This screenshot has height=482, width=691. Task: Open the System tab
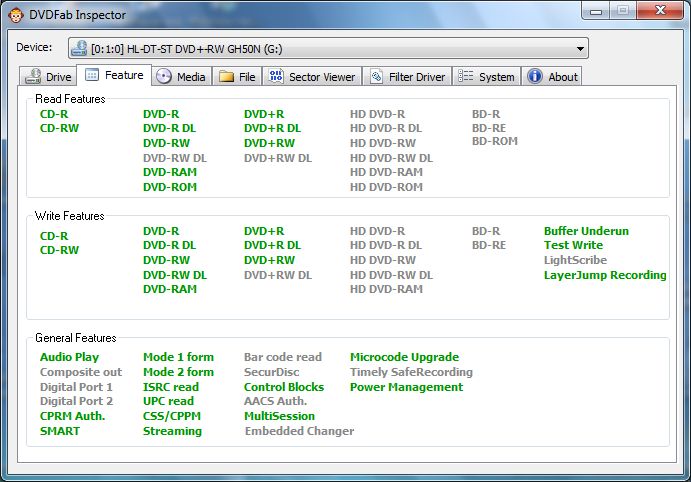[x=487, y=76]
